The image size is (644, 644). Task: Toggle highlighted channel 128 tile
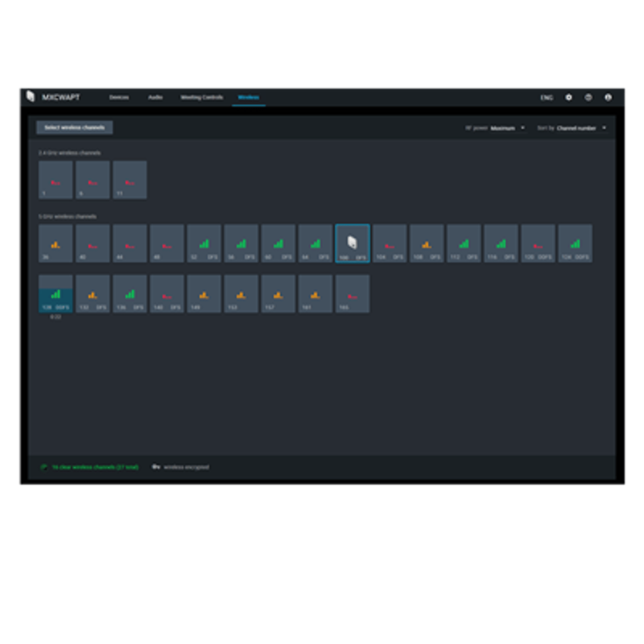tap(55, 294)
